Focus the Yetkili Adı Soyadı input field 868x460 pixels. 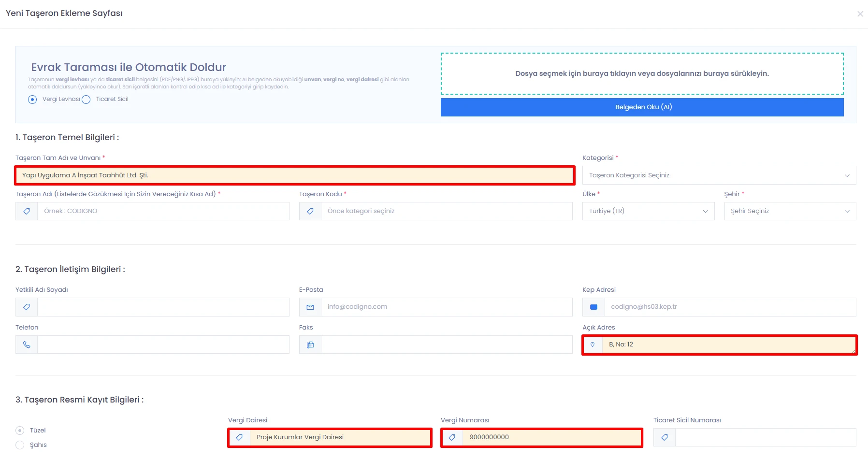[163, 307]
